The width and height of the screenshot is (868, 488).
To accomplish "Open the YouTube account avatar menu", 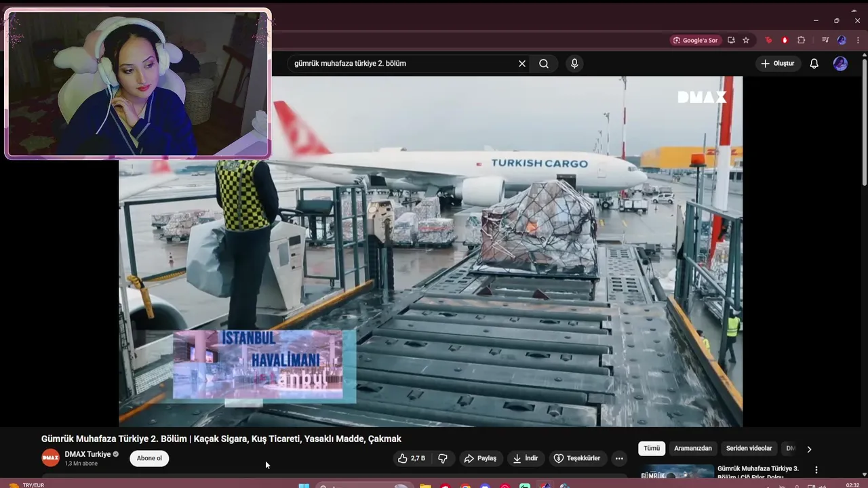I will point(840,64).
